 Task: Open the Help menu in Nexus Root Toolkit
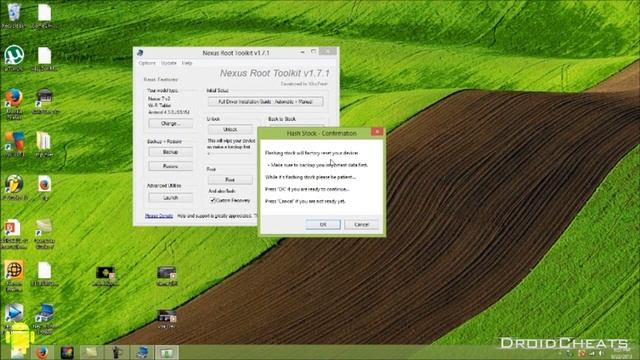pyautogui.click(x=187, y=63)
